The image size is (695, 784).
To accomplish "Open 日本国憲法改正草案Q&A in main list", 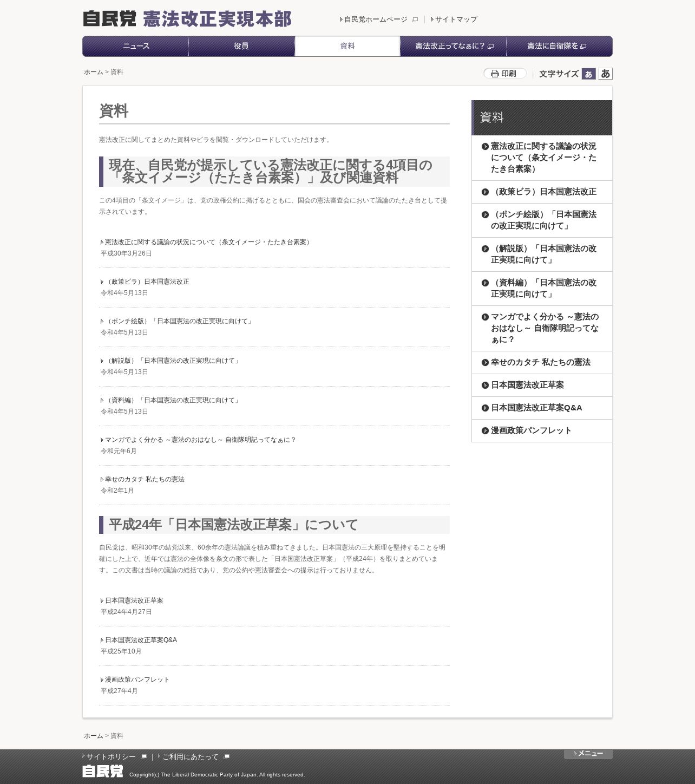I will point(141,640).
